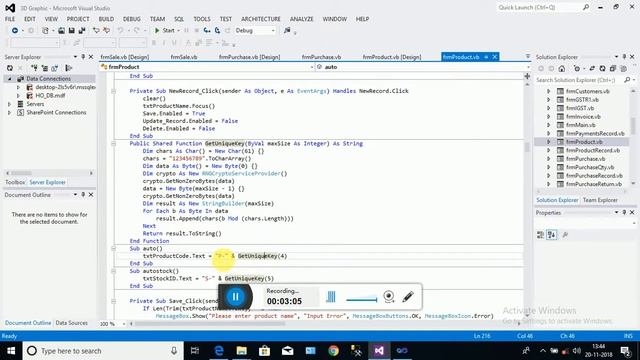Open the frmProduct class dropdown
Viewport: 640px width, 360px height.
pos(207,67)
